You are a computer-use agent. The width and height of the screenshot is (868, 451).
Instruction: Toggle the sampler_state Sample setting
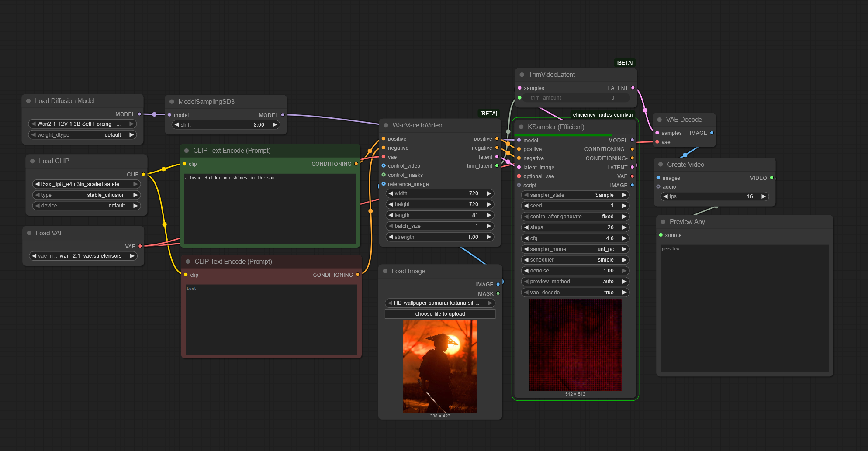click(575, 195)
